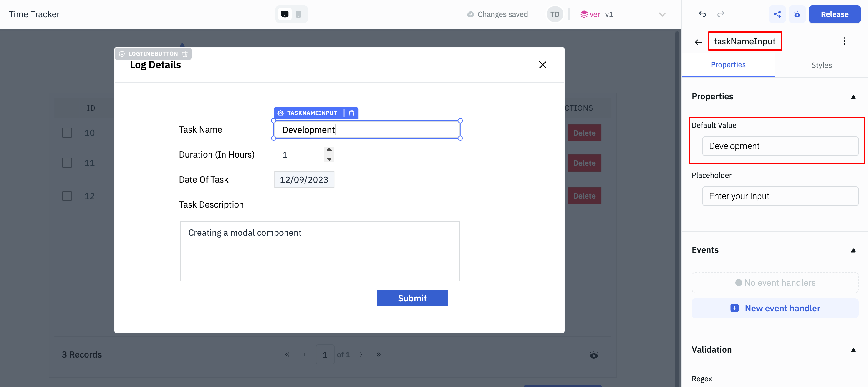Click back arrow next to taskNameInput
This screenshot has height=387, width=868.
[698, 42]
